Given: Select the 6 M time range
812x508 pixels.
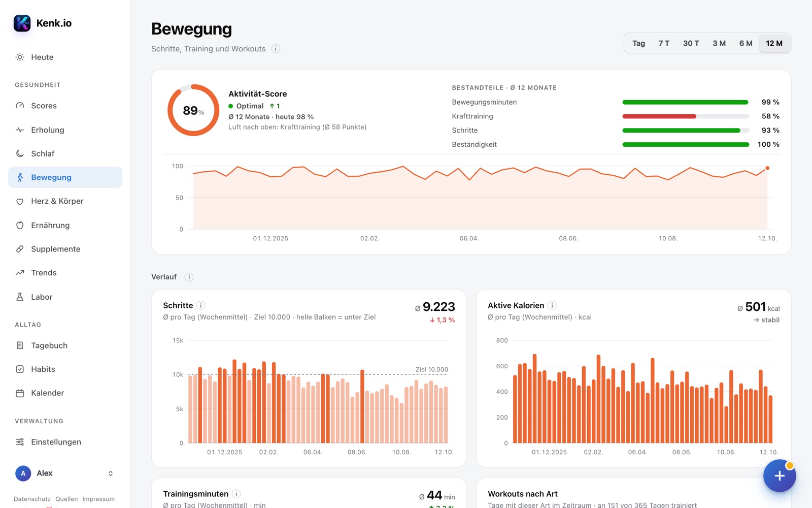Looking at the screenshot, I should [746, 44].
